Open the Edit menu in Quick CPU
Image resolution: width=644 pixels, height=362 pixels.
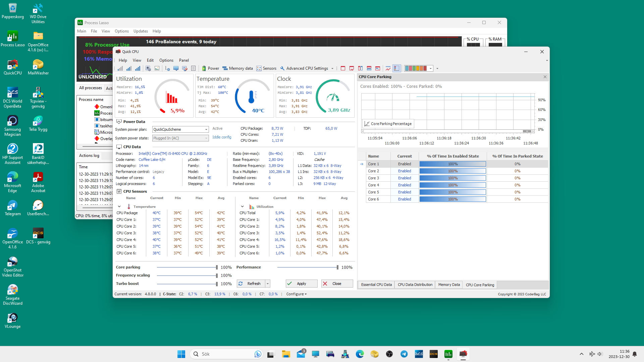click(x=150, y=60)
